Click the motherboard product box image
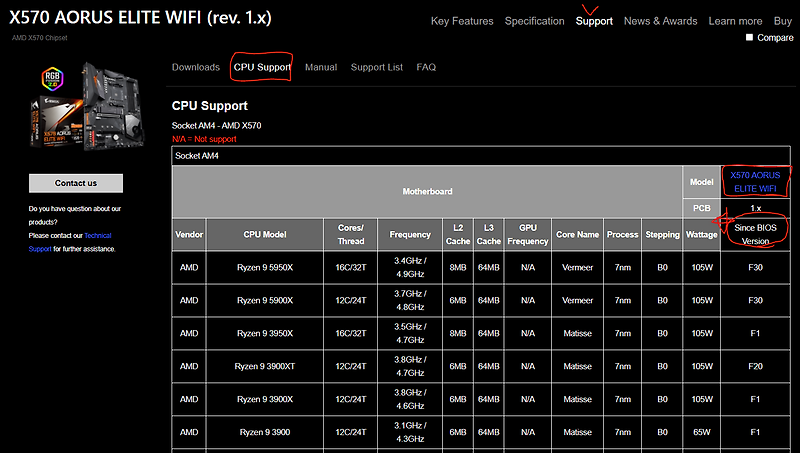 [88, 106]
